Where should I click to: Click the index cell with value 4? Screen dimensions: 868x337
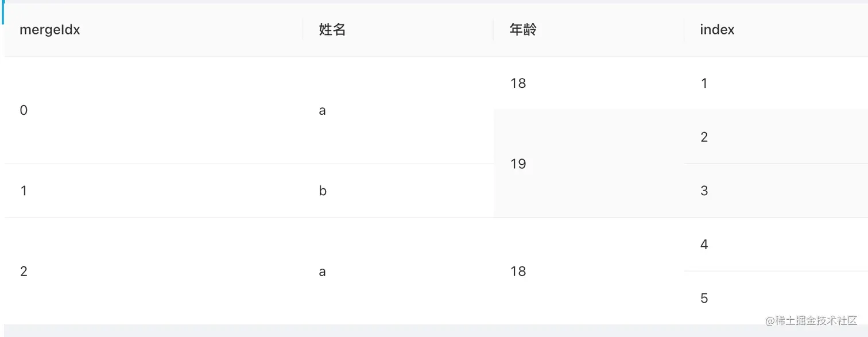776,244
